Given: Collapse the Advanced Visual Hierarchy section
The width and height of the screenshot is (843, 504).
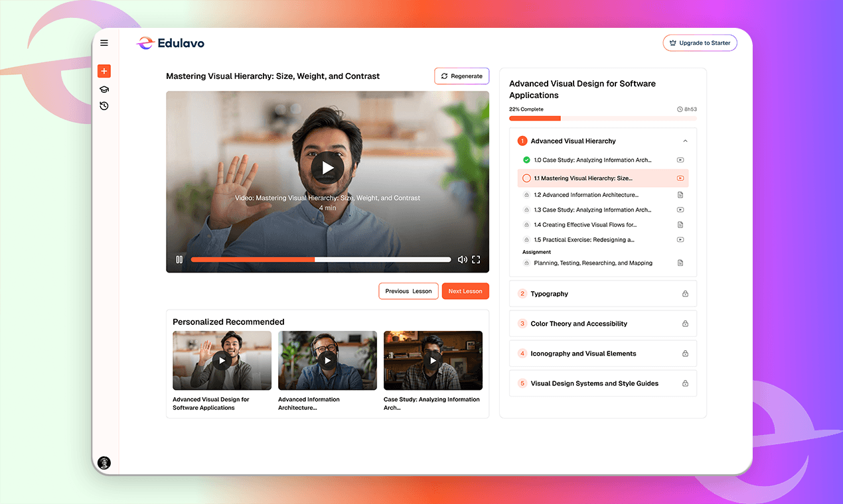Looking at the screenshot, I should [685, 141].
